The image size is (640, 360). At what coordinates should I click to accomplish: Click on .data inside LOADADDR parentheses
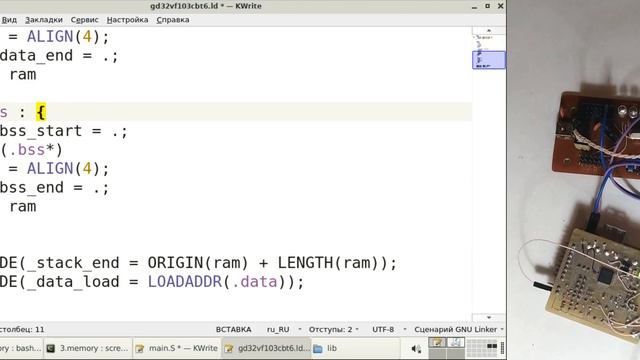click(255, 282)
